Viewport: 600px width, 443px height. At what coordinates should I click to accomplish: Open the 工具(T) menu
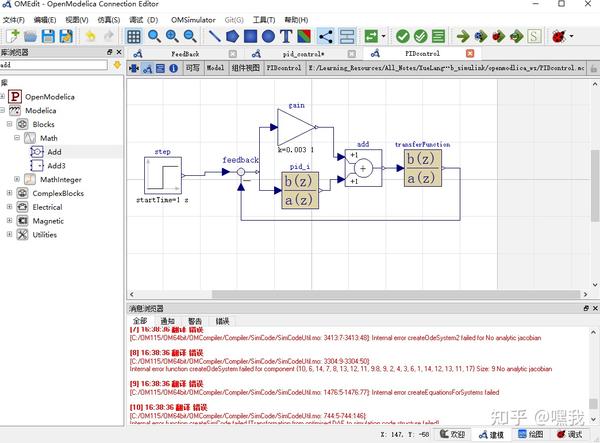(264, 20)
